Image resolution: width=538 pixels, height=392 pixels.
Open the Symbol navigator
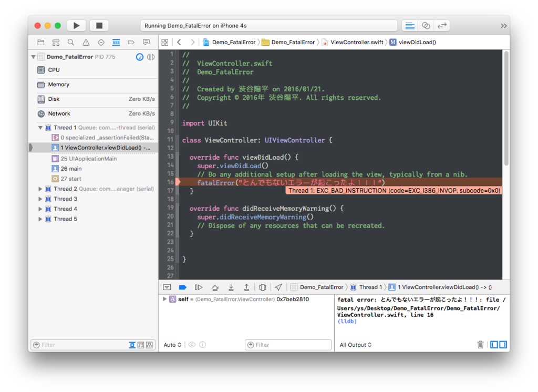click(x=56, y=42)
